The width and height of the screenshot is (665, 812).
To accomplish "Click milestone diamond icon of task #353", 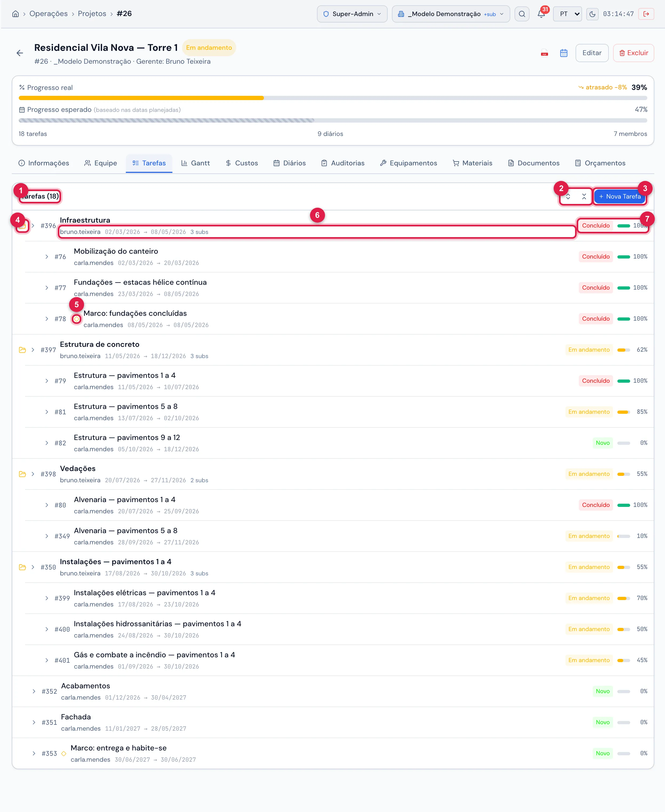I will click(x=64, y=754).
